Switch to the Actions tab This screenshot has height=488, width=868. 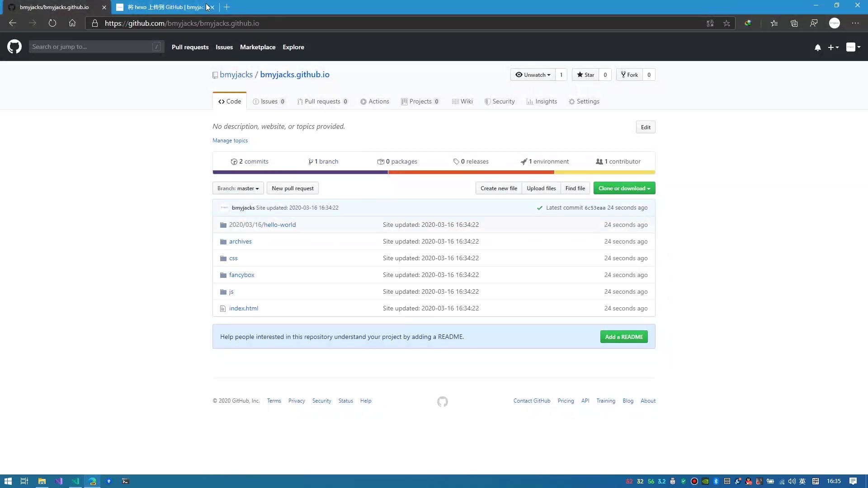point(374,101)
